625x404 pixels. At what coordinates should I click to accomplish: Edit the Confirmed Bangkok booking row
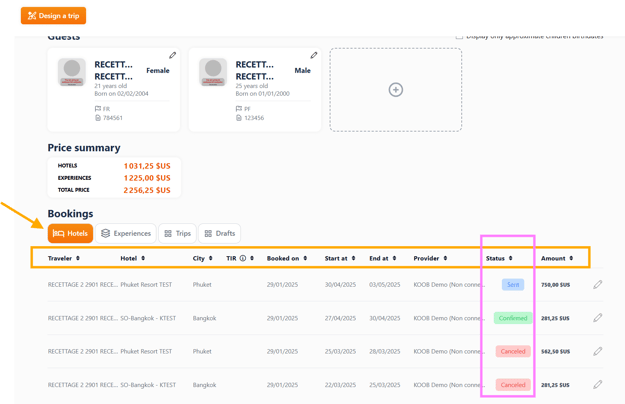tap(598, 318)
